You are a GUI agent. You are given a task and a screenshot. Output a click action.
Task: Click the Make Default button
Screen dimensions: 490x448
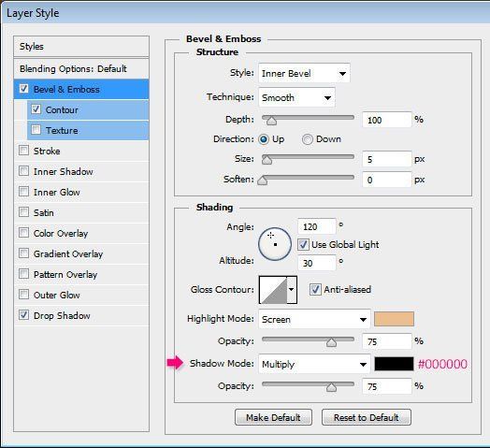273,417
